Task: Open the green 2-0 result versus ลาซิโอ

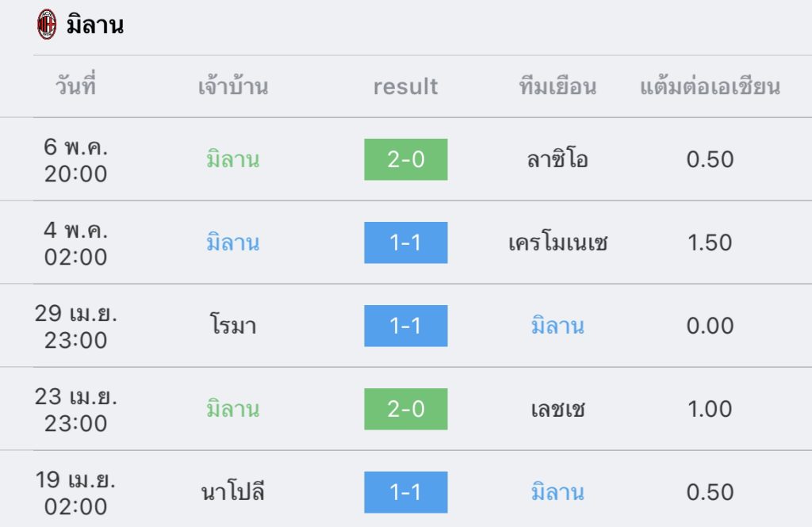Action: 405,159
